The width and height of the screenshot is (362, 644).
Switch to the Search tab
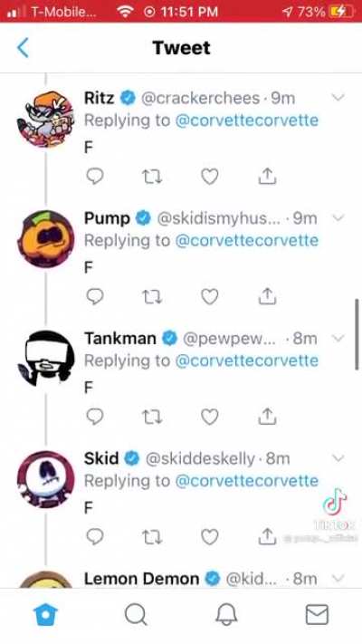tap(136, 615)
